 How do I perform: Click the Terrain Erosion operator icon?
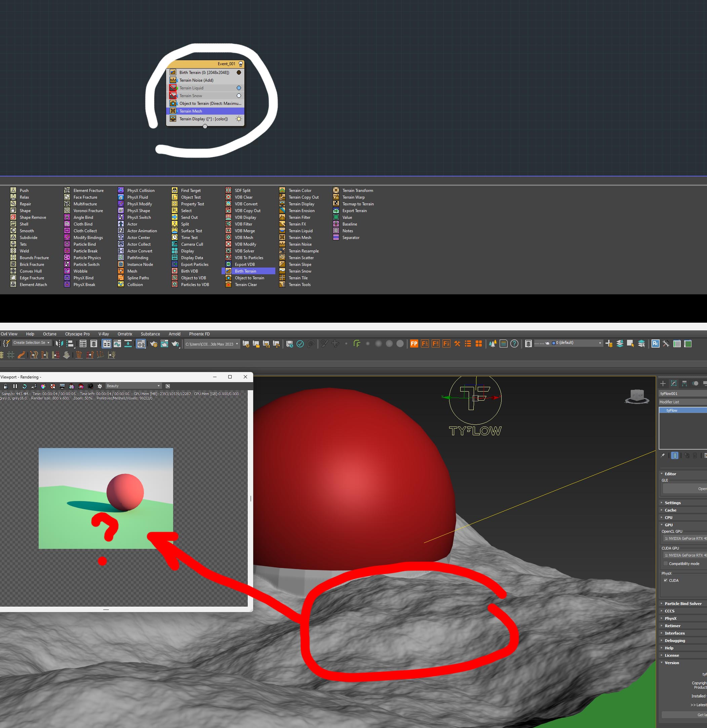[x=282, y=211]
